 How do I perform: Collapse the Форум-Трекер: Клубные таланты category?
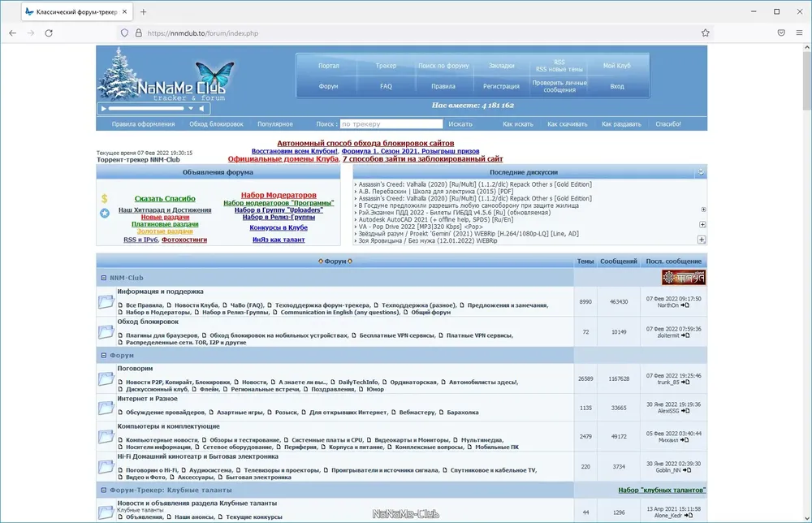coord(104,491)
